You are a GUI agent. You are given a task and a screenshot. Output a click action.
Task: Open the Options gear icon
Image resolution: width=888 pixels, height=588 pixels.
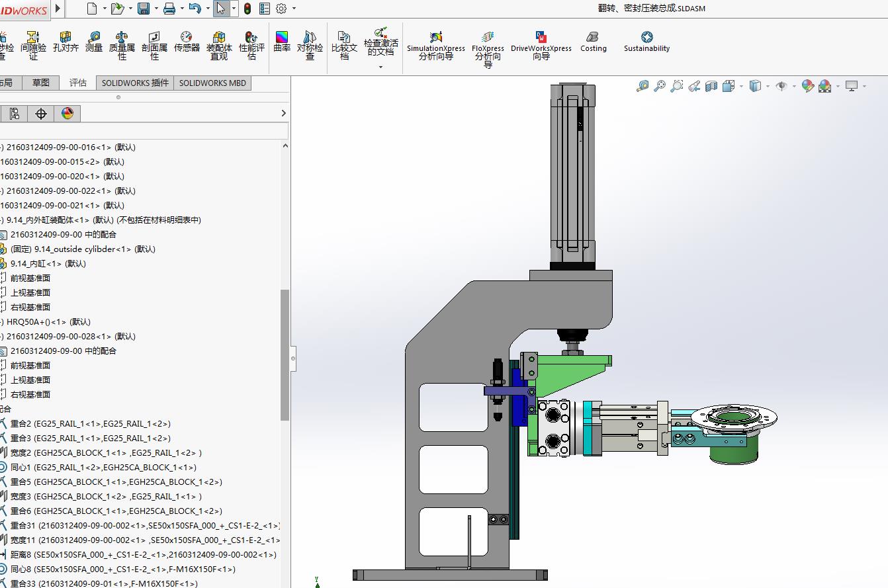(281, 9)
